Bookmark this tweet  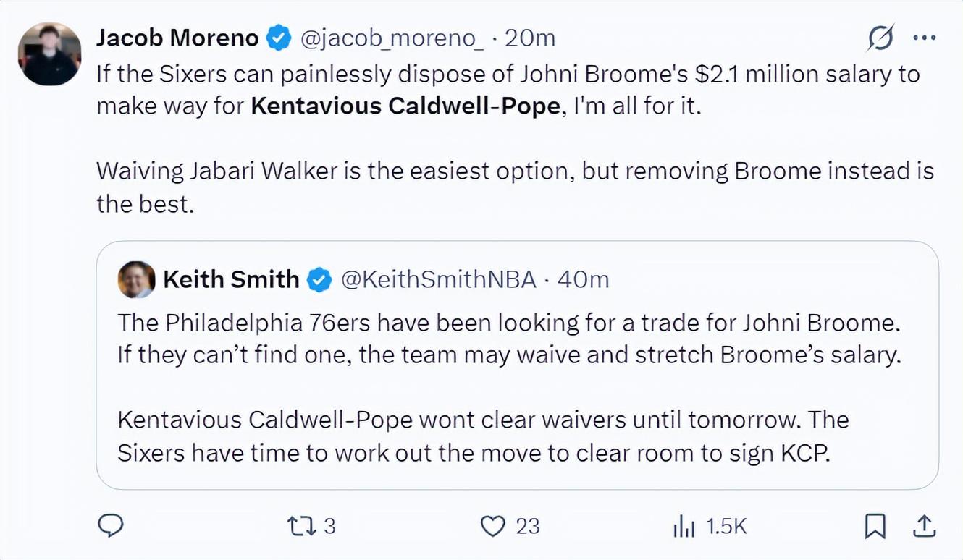(875, 527)
